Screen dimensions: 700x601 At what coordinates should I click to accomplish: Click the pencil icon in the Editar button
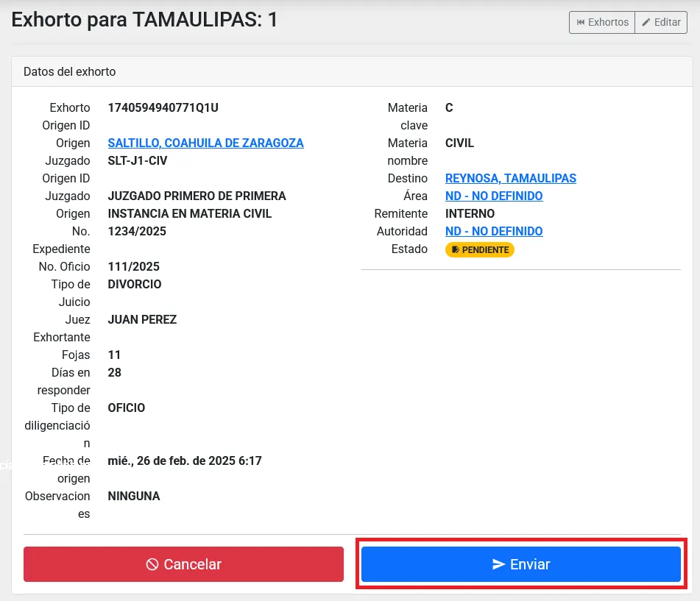[x=646, y=22]
